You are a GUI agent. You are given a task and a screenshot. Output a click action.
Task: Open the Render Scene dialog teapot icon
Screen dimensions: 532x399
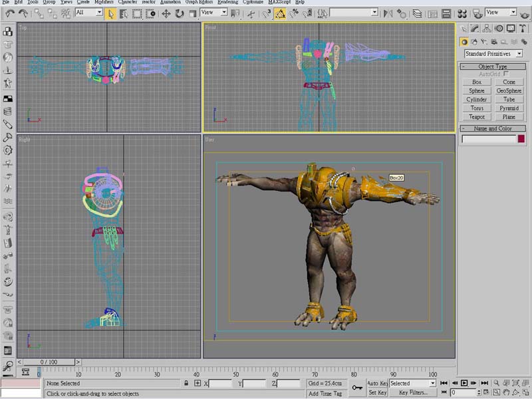click(477, 13)
